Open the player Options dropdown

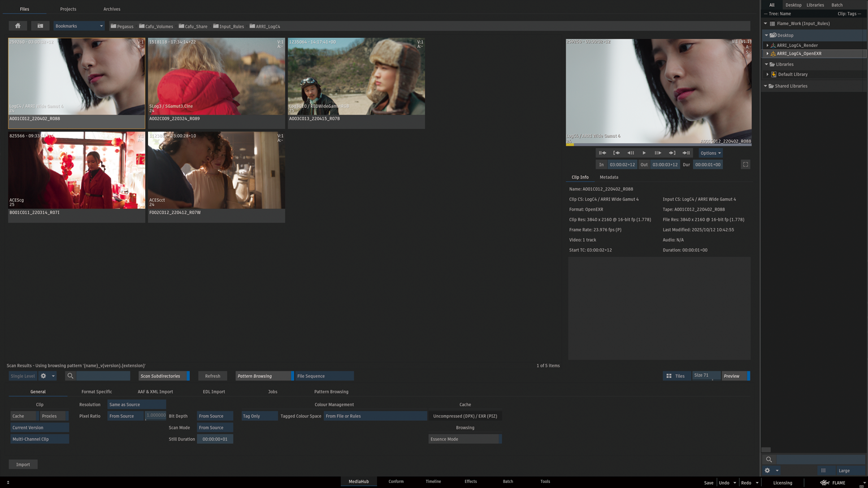point(710,153)
